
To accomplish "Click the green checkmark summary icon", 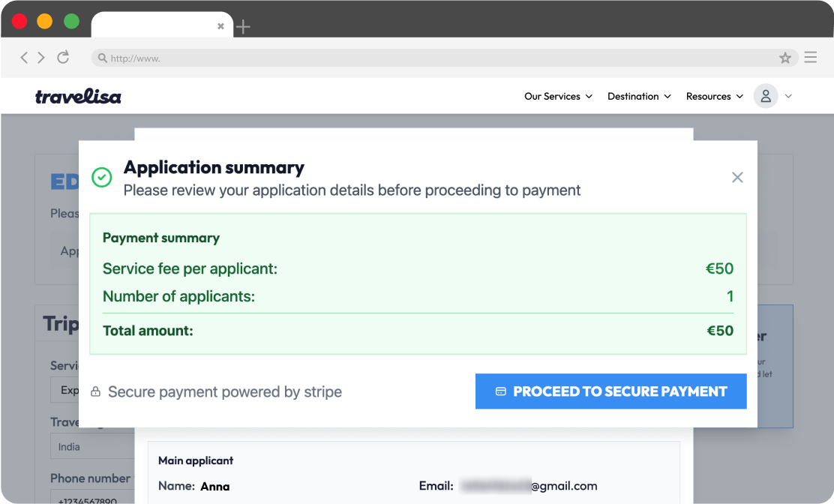I will (x=101, y=178).
